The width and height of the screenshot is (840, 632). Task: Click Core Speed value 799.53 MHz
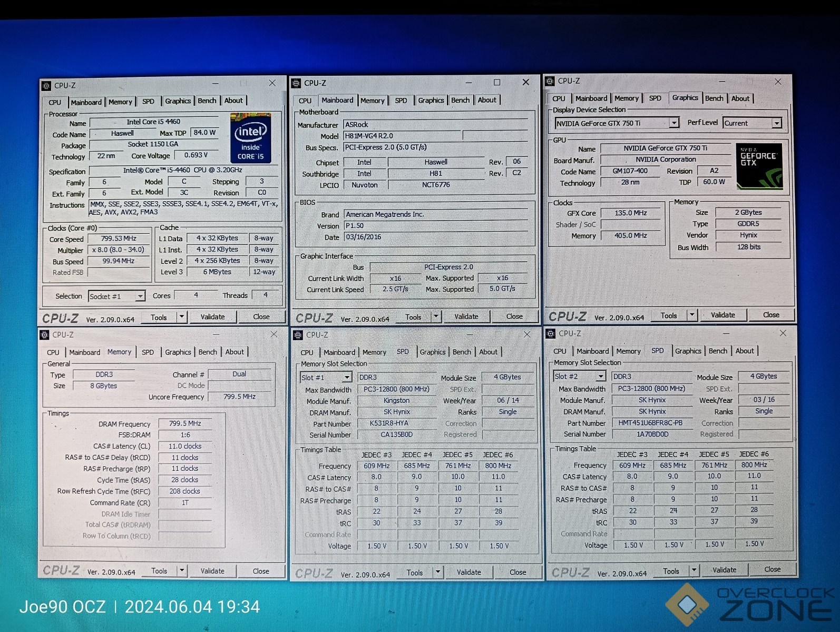coord(119,239)
